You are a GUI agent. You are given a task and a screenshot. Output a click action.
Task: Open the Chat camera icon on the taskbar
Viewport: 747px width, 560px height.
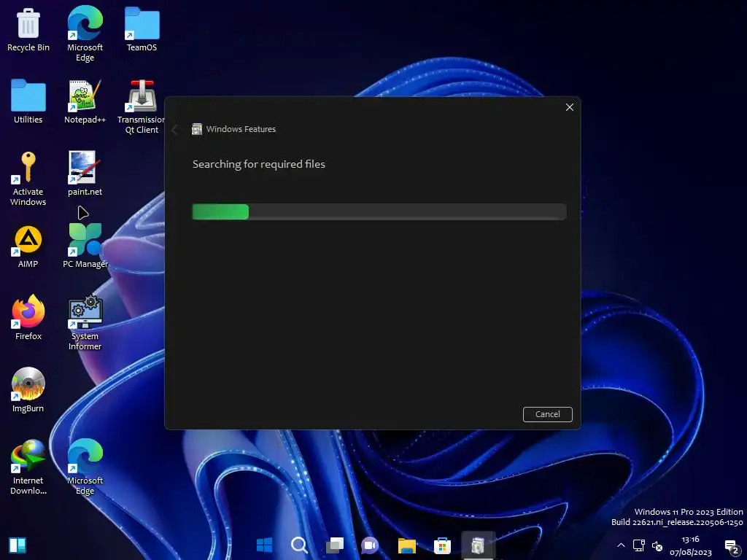point(370,545)
